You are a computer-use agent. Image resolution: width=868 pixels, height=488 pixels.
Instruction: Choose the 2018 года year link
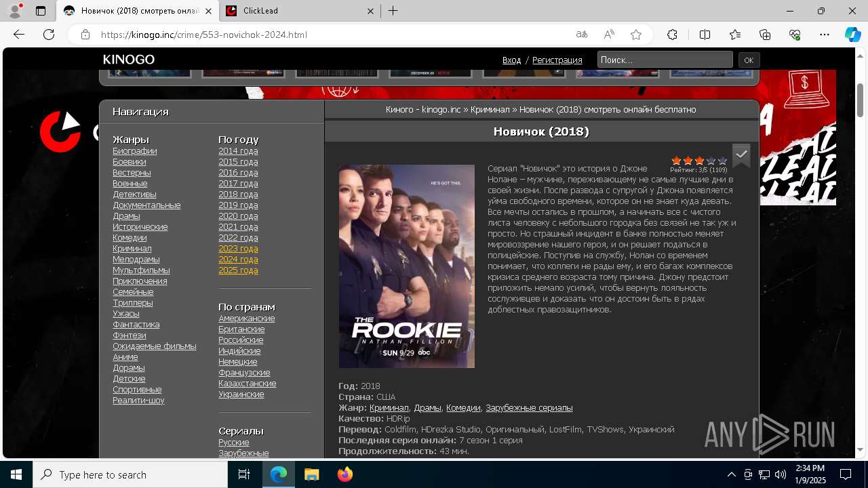[x=238, y=195]
